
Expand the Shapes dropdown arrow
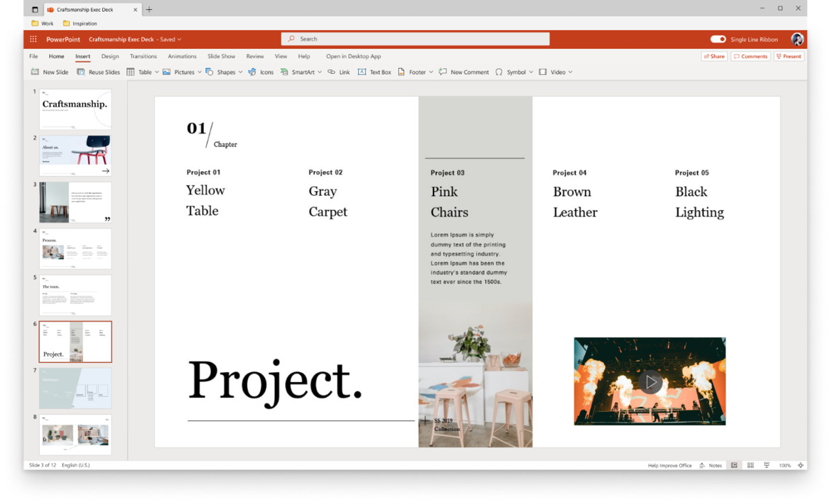click(x=241, y=72)
